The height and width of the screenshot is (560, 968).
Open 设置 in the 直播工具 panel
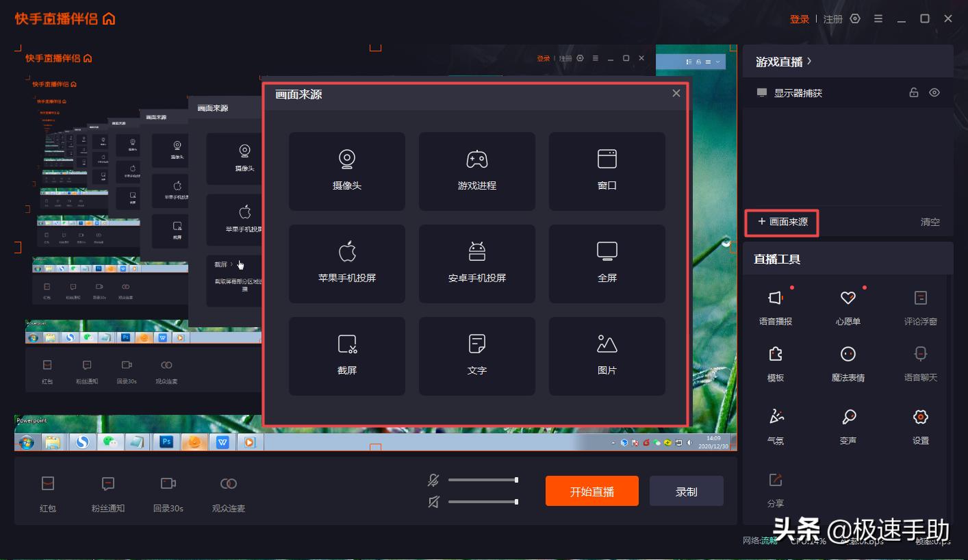click(921, 427)
